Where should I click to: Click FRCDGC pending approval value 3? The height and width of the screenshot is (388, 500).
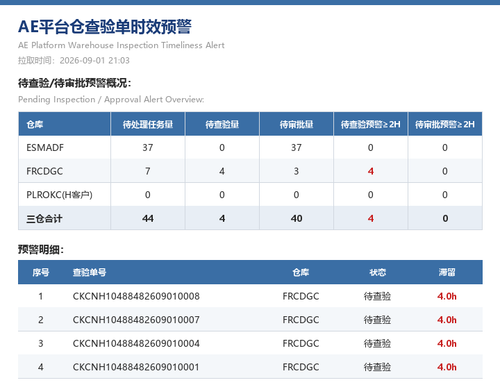click(296, 171)
